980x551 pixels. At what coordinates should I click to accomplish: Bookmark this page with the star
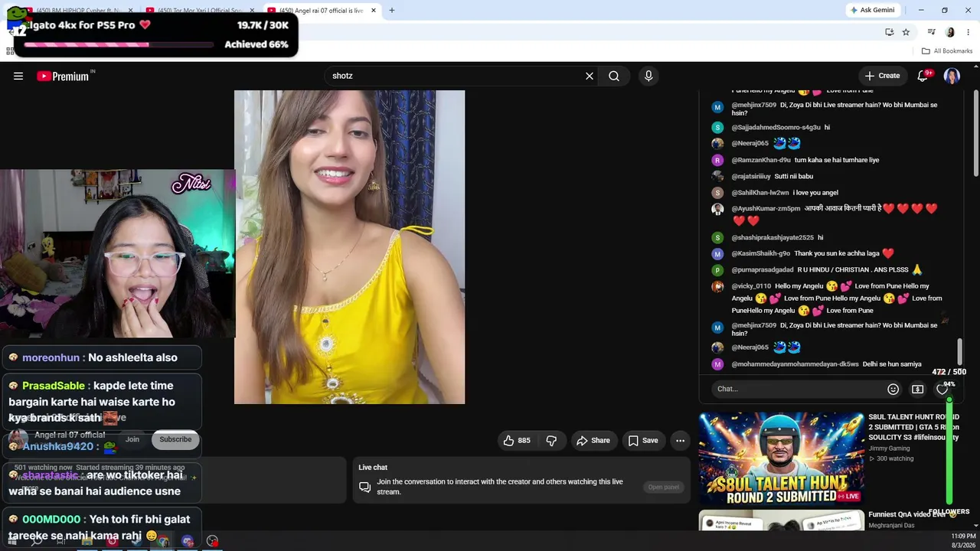coord(906,32)
